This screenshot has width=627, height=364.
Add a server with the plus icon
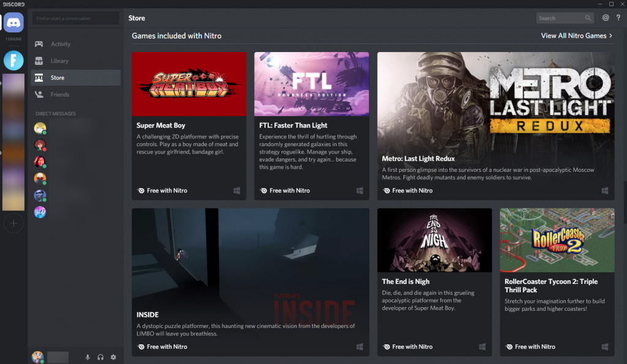pos(13,223)
